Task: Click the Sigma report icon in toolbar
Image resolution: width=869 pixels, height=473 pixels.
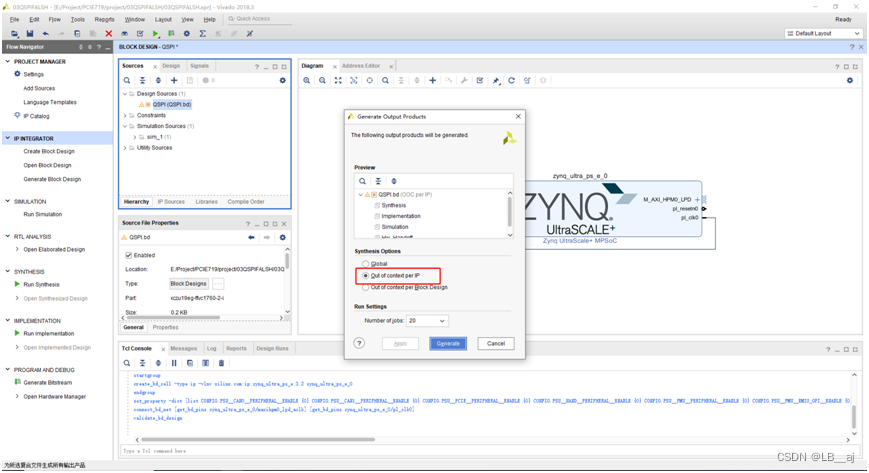Action: 203,34
